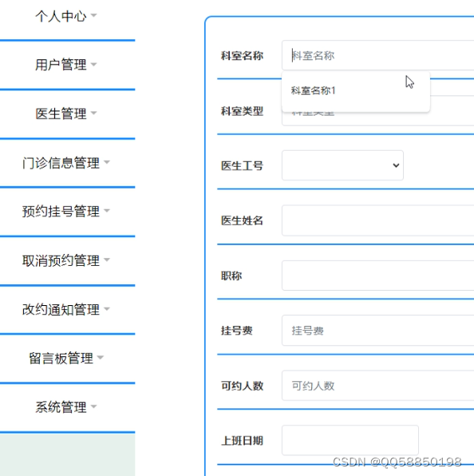Click the caret arrow beside 取消预约管理

pos(107,260)
